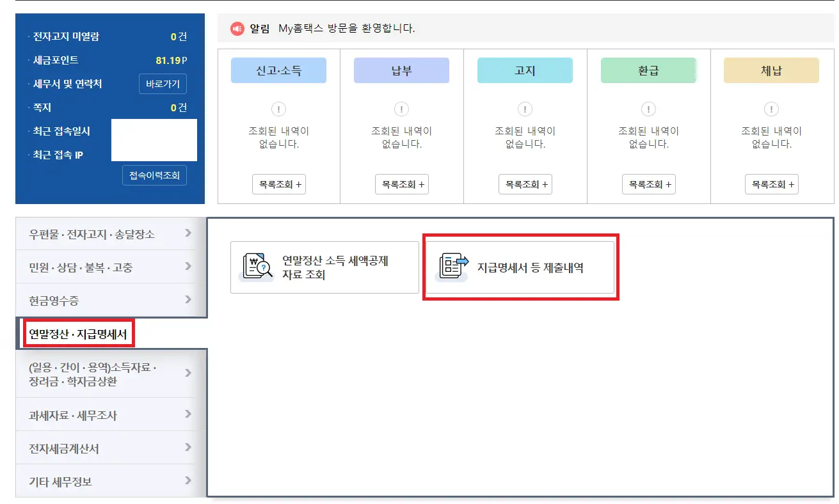Viewport: 839px width, 504px height.
Task: Click the exclamation status icon under 환급
Action: click(x=648, y=109)
